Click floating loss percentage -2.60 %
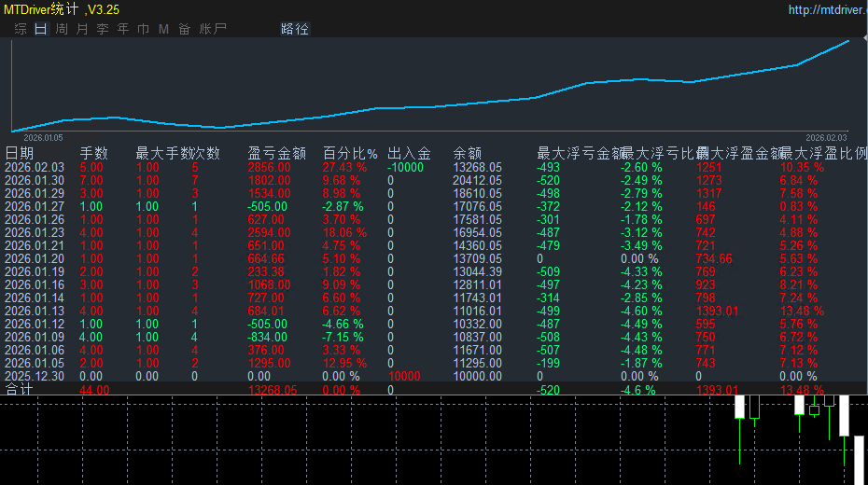 coord(641,167)
